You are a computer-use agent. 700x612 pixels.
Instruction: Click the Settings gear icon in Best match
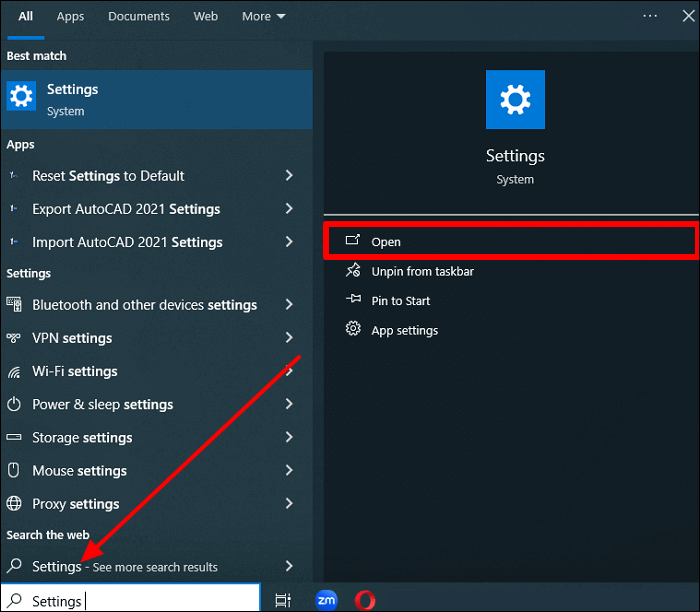(21, 96)
